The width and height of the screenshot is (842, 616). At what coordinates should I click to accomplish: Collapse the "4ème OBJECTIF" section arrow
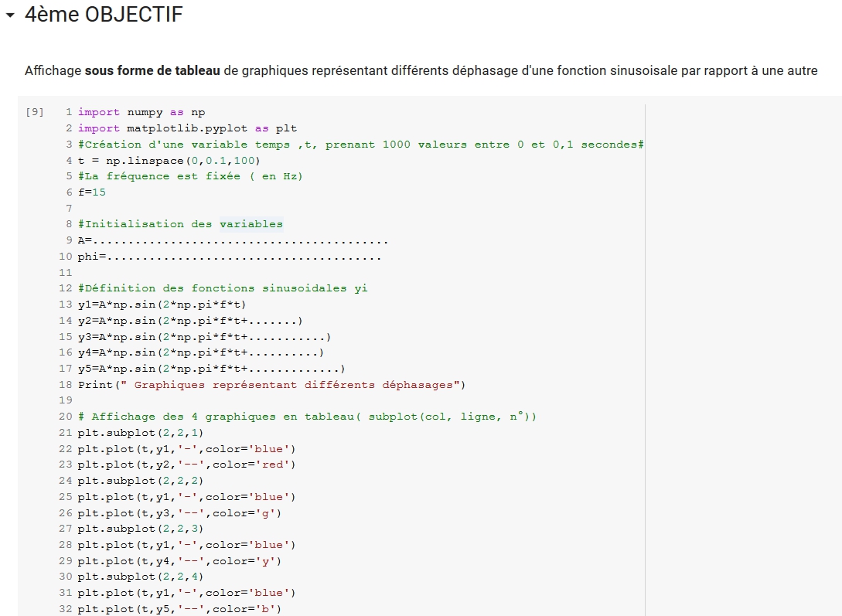point(10,16)
